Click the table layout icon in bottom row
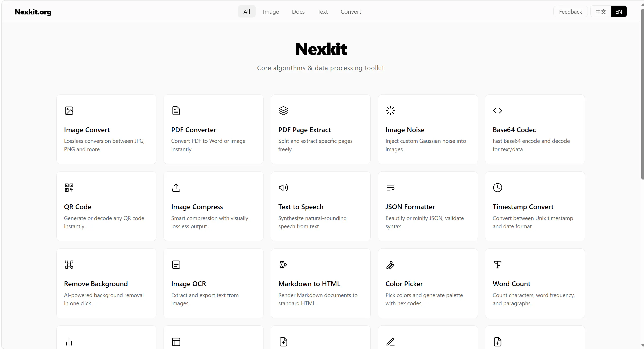 click(x=176, y=342)
